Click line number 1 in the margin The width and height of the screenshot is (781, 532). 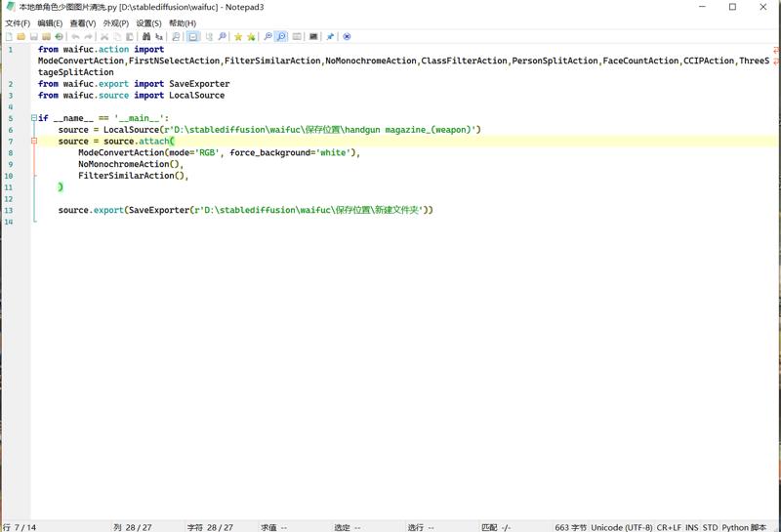[x=10, y=50]
